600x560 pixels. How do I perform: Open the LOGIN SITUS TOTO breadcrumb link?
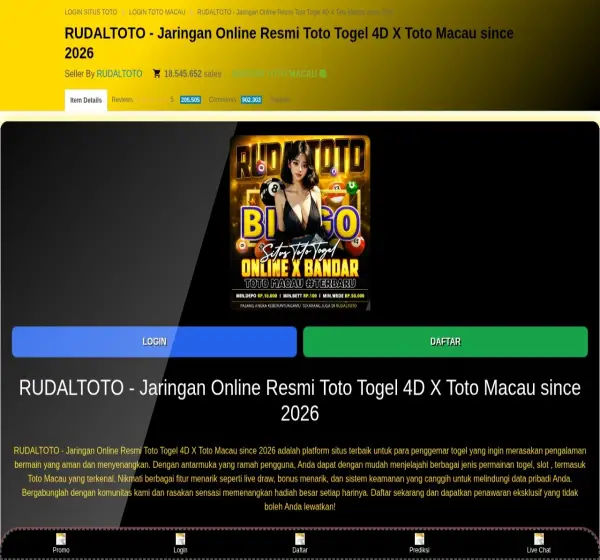point(91,12)
